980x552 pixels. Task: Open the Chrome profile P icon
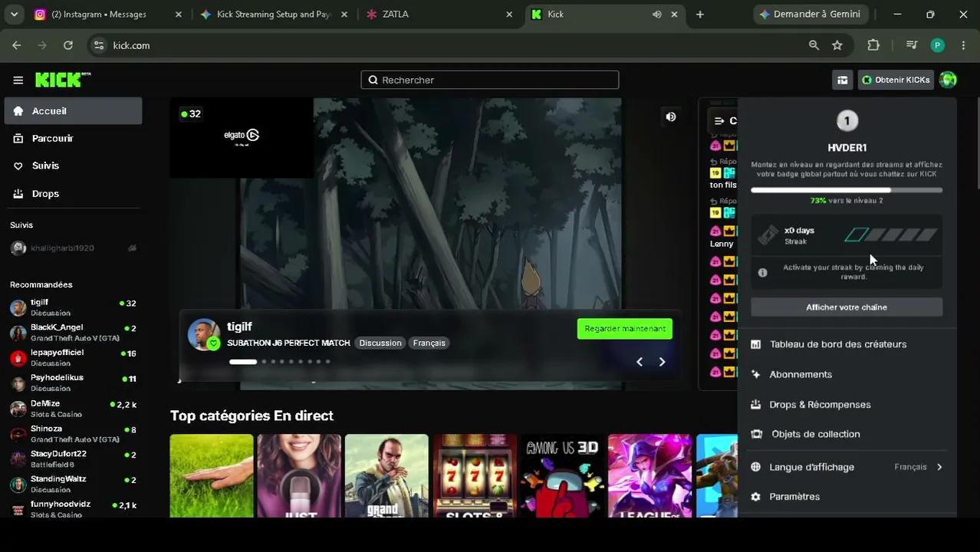click(x=937, y=45)
